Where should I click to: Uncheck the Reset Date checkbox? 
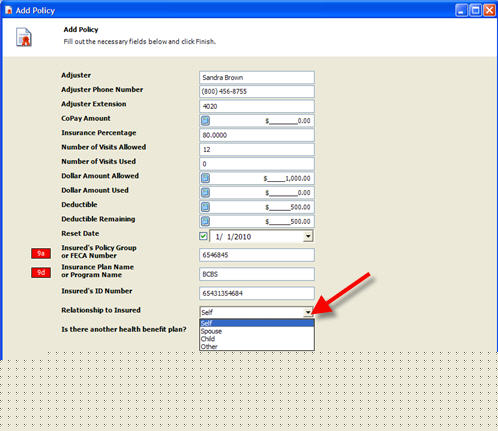pos(203,236)
